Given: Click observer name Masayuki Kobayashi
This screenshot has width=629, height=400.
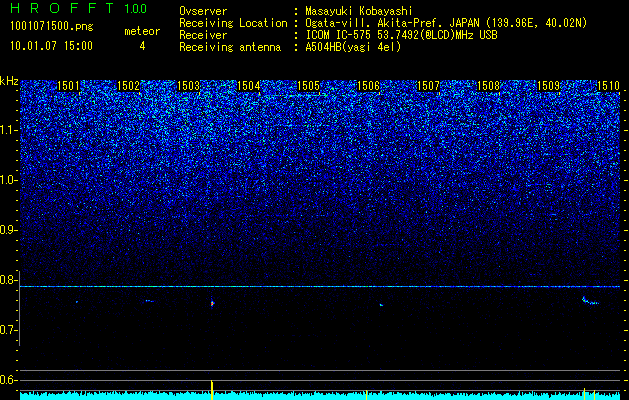Looking at the screenshot, I should [x=359, y=11].
